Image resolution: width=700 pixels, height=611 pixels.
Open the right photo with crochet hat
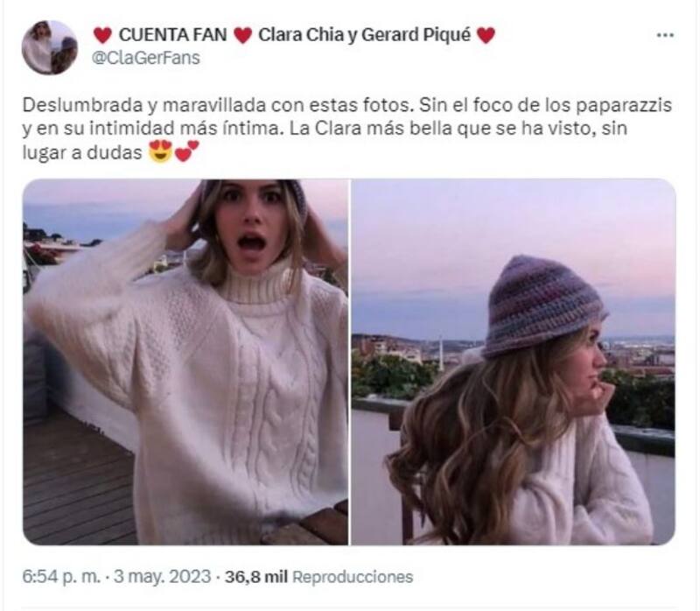(514, 362)
